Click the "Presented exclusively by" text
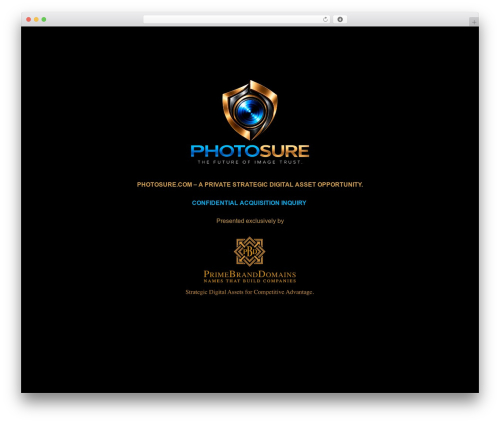This screenshot has width=500, height=423. [x=250, y=221]
